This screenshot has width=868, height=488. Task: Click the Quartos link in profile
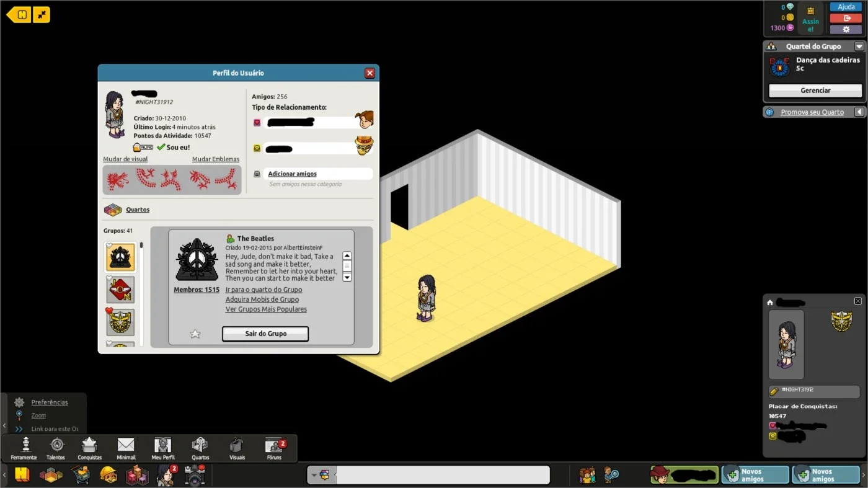[x=138, y=210]
